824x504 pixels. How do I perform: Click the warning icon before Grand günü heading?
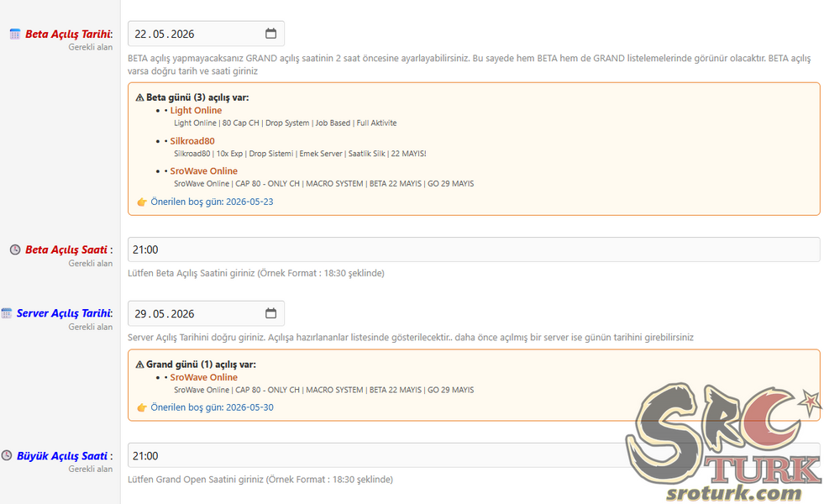(139, 365)
